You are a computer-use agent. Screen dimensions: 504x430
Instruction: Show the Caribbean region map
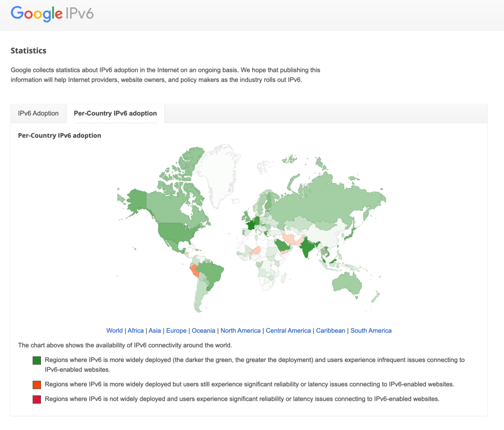tap(331, 331)
